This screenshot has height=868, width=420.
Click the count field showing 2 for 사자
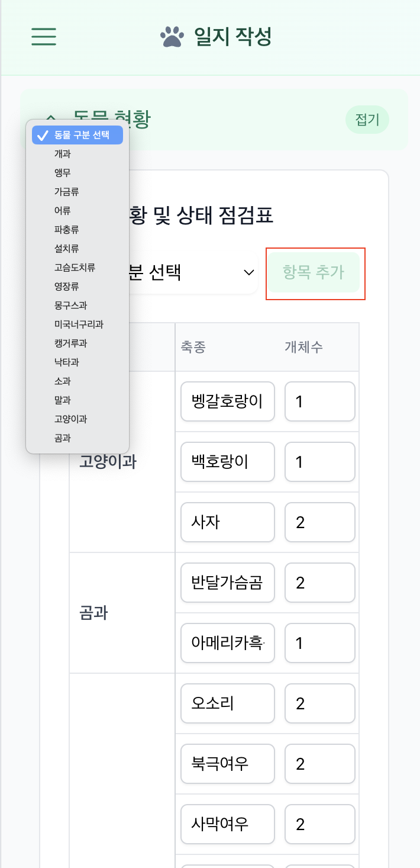[319, 522]
